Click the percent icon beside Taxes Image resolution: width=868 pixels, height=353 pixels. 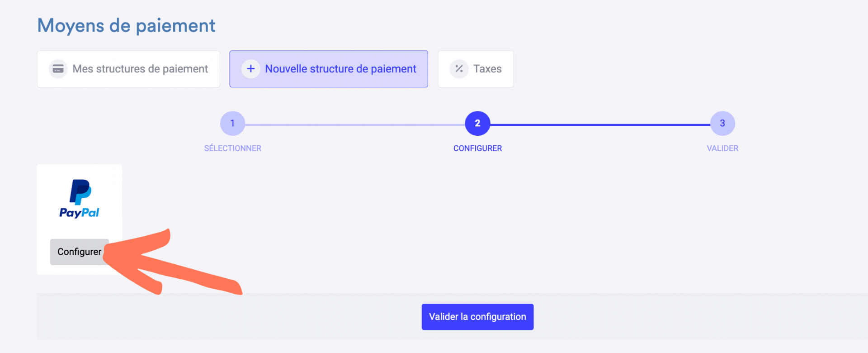459,69
